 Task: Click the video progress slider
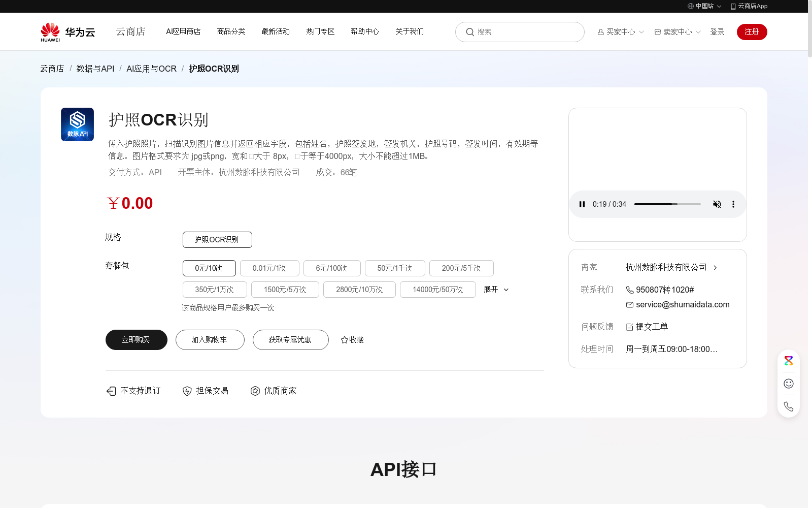pyautogui.click(x=667, y=204)
